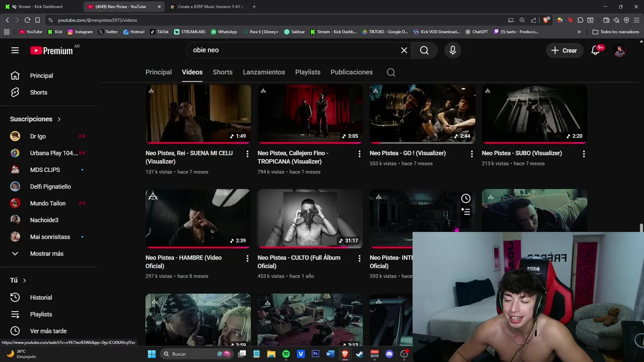Open the Brave Leo AI icon
The image size is (644, 362).
tap(616, 20)
